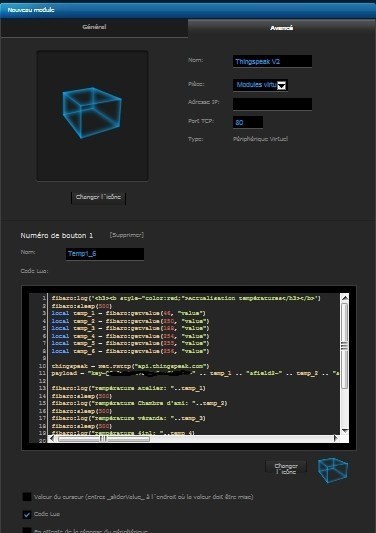Viewport: 376px width, 533px height.
Task: Click Changer l'icône under the module image
Action: 98,197
